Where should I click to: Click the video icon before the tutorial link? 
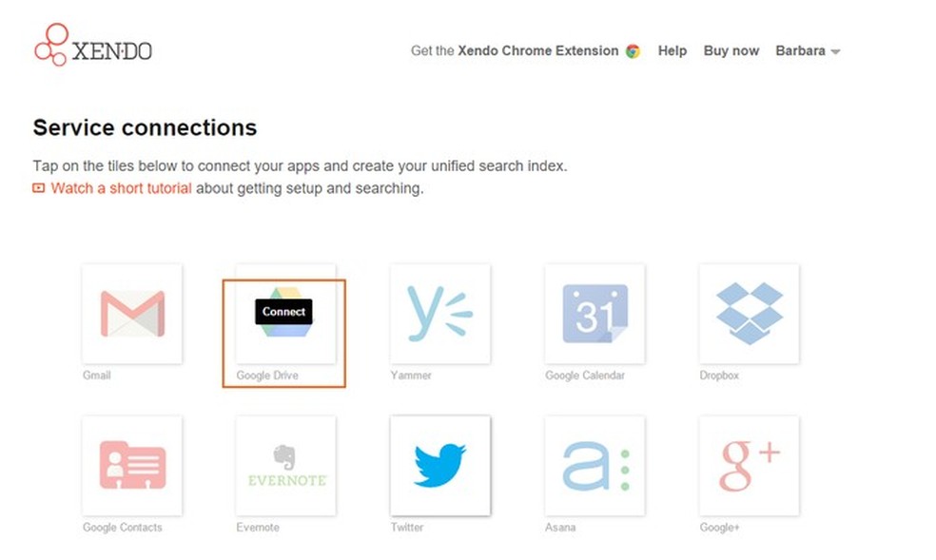(39, 188)
